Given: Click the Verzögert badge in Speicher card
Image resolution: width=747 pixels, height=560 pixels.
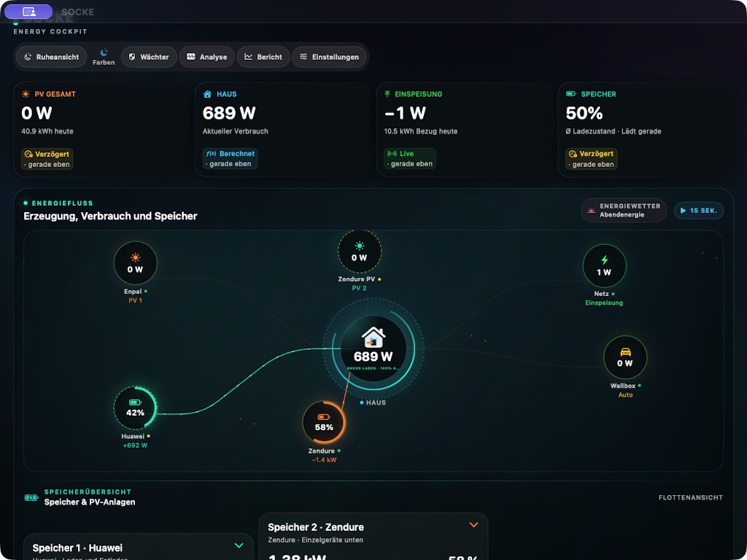Looking at the screenshot, I should [x=591, y=159].
